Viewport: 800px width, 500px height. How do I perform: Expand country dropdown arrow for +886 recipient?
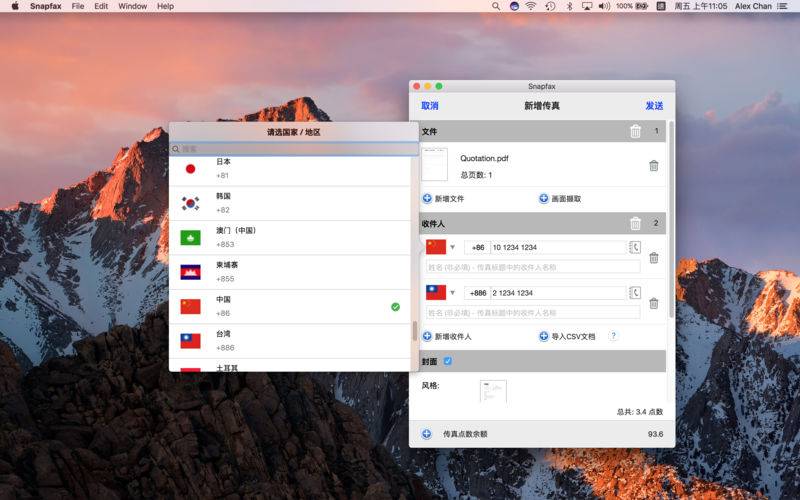tap(453, 292)
